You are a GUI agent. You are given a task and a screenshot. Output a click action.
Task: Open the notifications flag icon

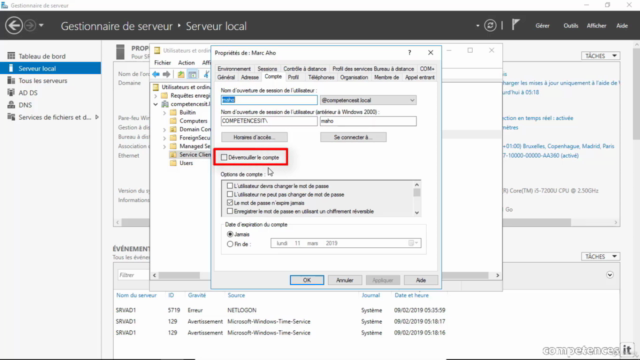pyautogui.click(x=516, y=25)
